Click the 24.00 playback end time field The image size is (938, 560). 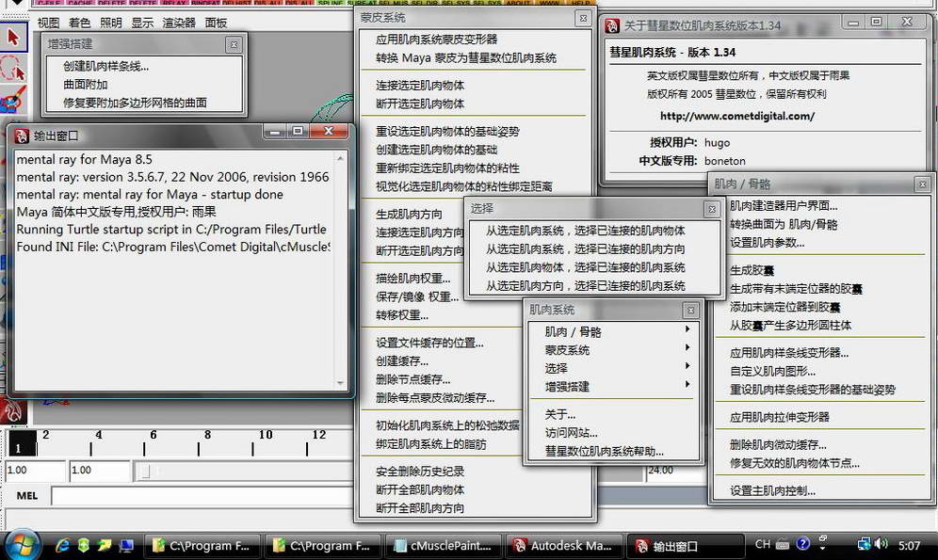click(675, 471)
